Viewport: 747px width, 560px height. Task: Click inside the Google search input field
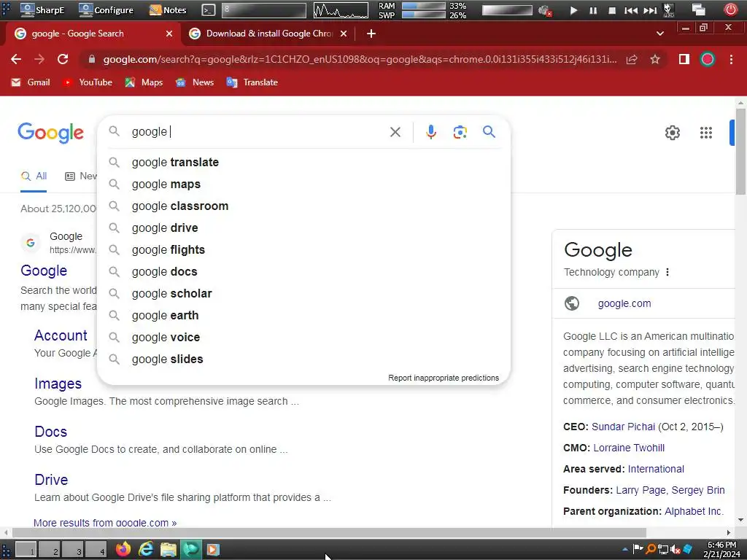coord(258,132)
